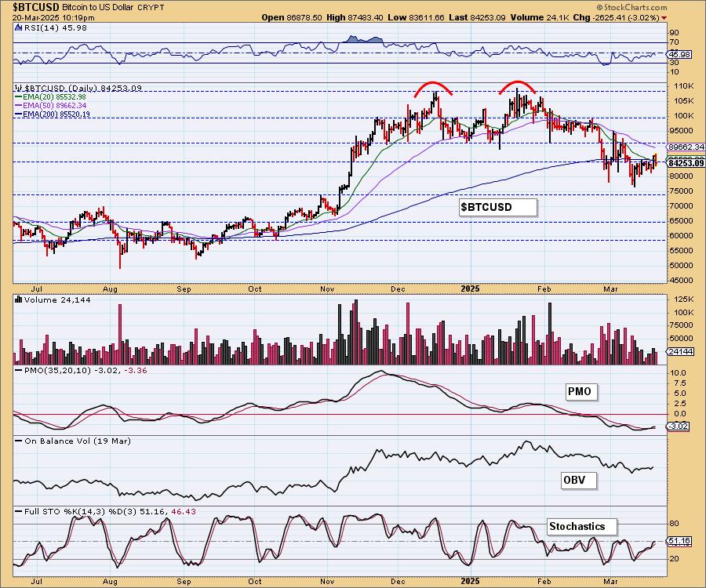Click the $BTCUSD (Daily) 84253.09 legend

[83, 88]
